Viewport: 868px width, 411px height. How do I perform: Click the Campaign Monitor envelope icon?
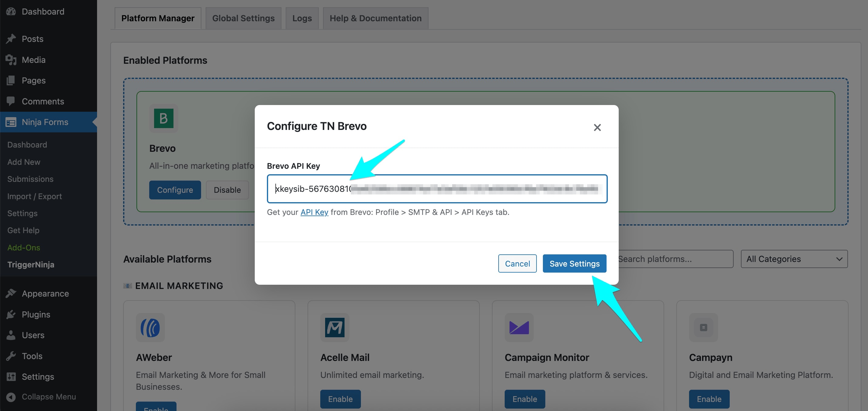point(519,328)
